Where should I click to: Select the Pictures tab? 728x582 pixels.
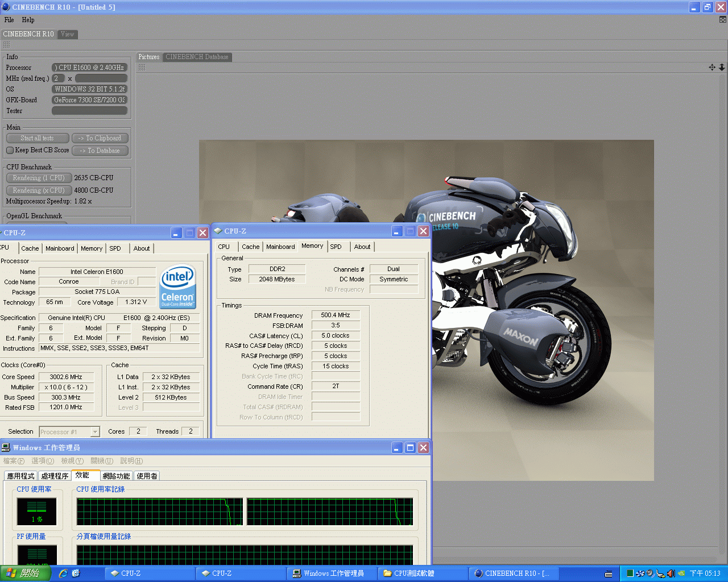click(149, 57)
